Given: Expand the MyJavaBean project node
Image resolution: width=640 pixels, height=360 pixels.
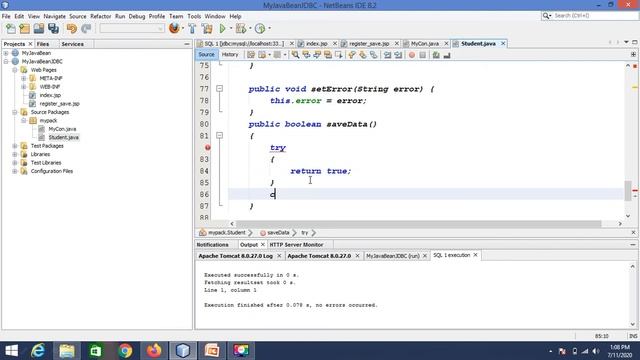Looking at the screenshot, I should (6, 53).
